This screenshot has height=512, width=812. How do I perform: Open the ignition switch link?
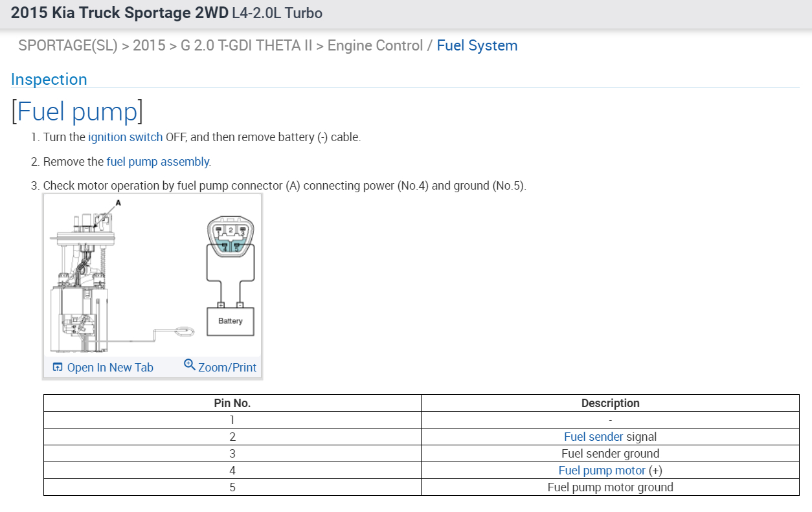[126, 137]
